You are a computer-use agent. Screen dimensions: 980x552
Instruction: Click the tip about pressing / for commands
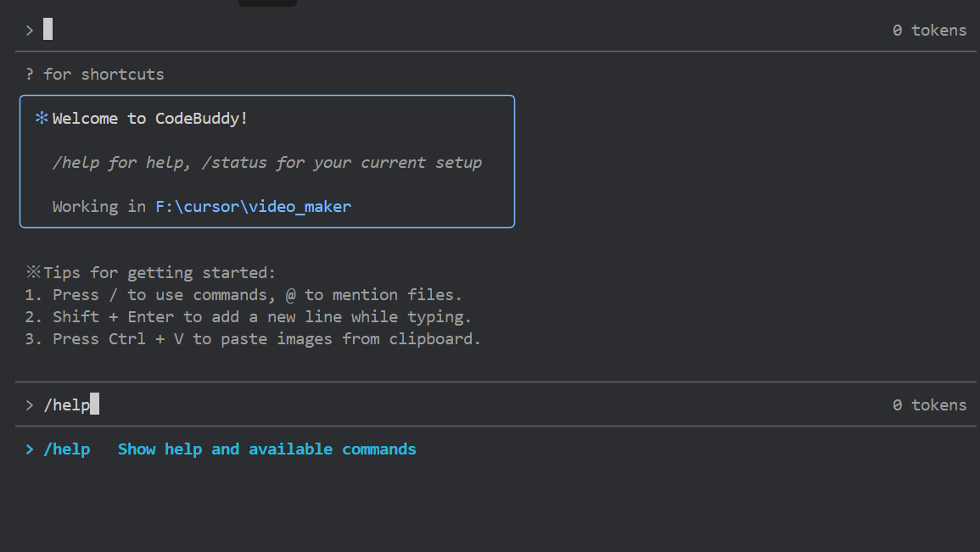[x=244, y=295]
